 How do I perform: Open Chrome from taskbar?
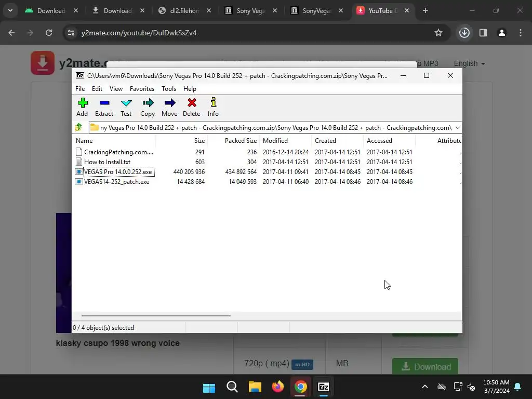[x=301, y=387]
